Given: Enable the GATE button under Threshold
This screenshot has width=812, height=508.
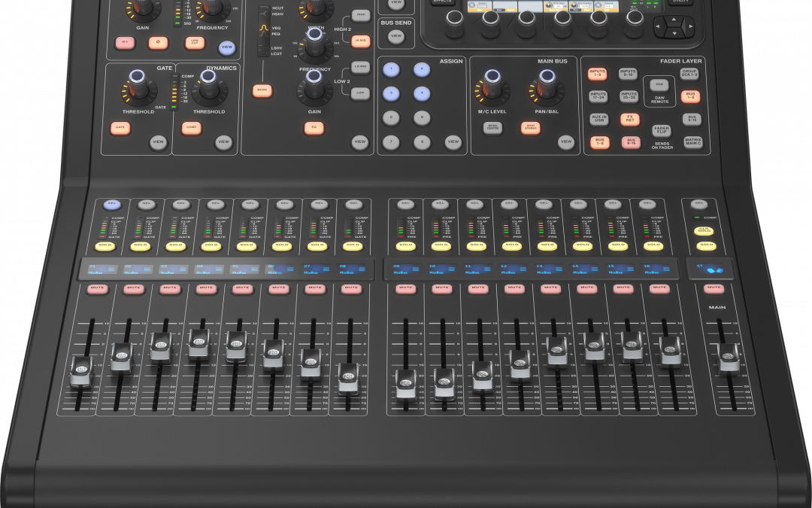Looking at the screenshot, I should [120, 128].
